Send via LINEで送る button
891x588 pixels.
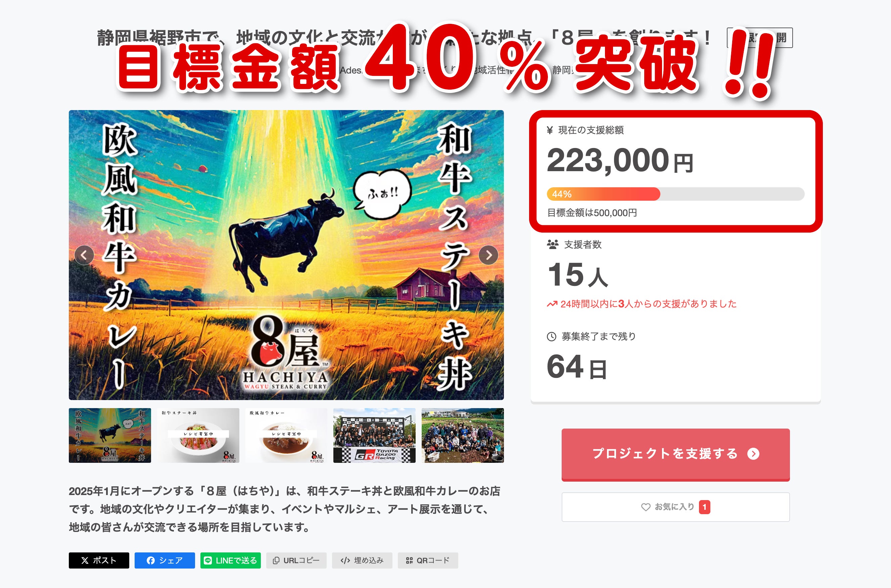click(x=231, y=560)
